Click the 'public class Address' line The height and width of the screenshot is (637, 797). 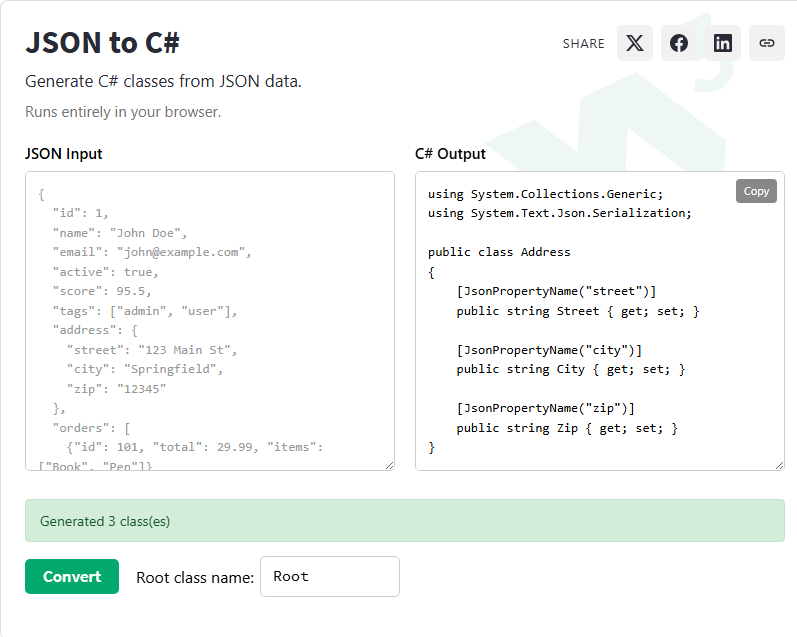pos(499,252)
